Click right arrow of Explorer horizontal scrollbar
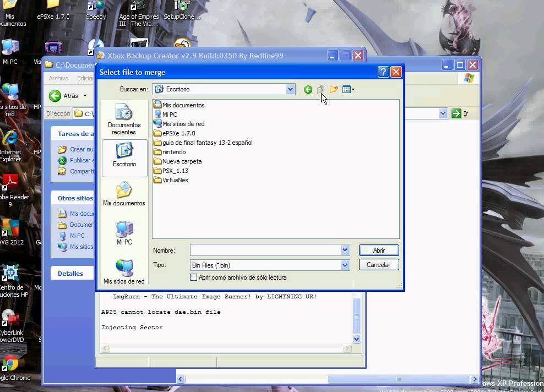Image resolution: width=544 pixels, height=392 pixels. [475, 379]
